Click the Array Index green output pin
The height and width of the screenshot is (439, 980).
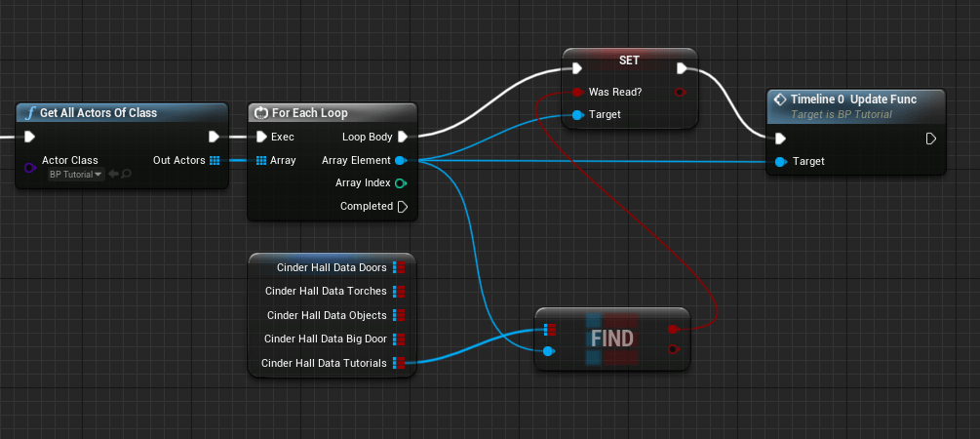click(x=401, y=182)
